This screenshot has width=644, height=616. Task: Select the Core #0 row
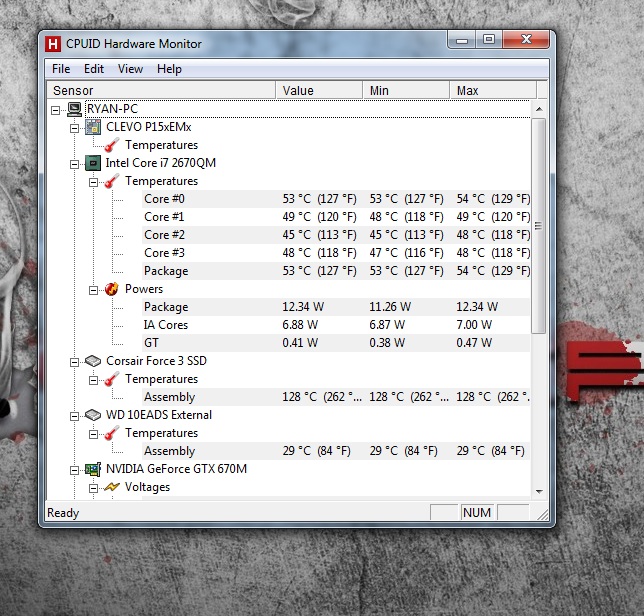click(336, 199)
